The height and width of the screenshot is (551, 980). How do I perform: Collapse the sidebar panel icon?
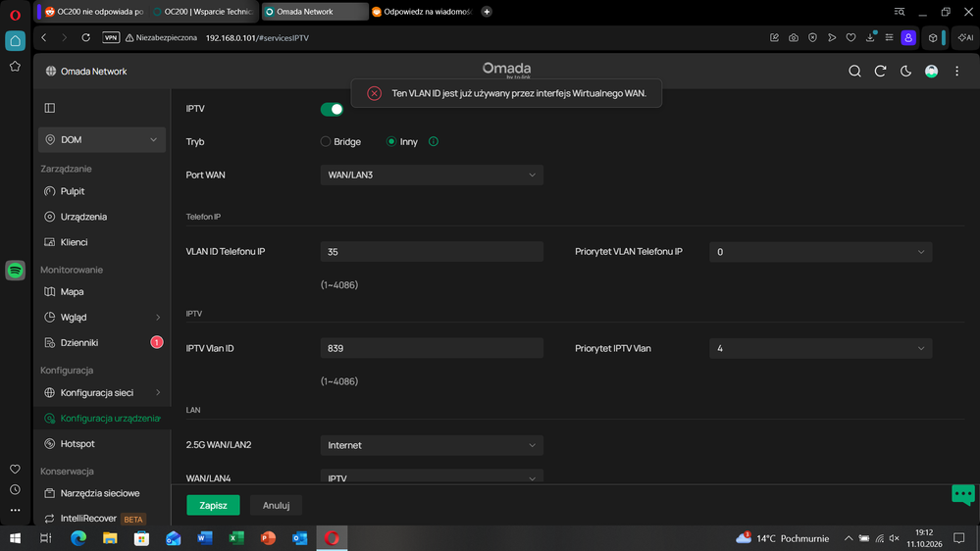point(50,108)
